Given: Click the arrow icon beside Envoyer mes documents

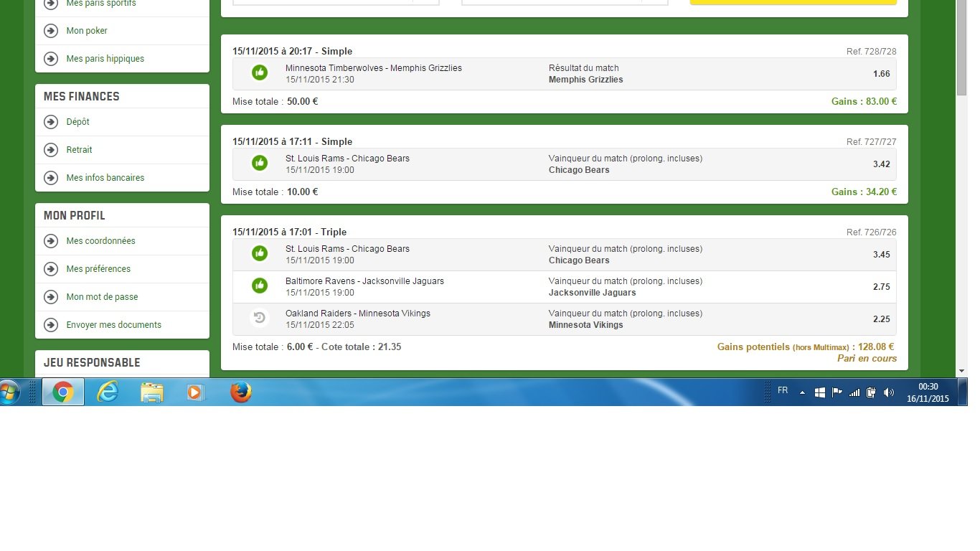Looking at the screenshot, I should point(51,325).
